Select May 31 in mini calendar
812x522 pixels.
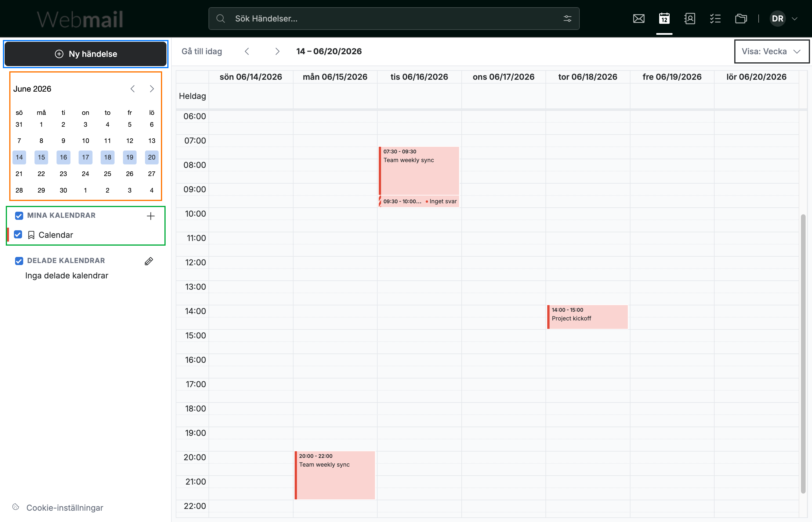(x=19, y=124)
